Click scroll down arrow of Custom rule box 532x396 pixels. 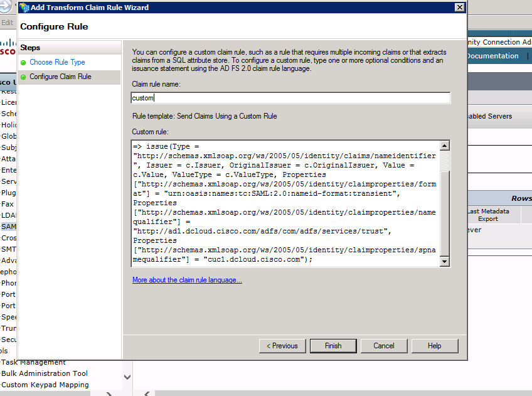click(x=444, y=261)
